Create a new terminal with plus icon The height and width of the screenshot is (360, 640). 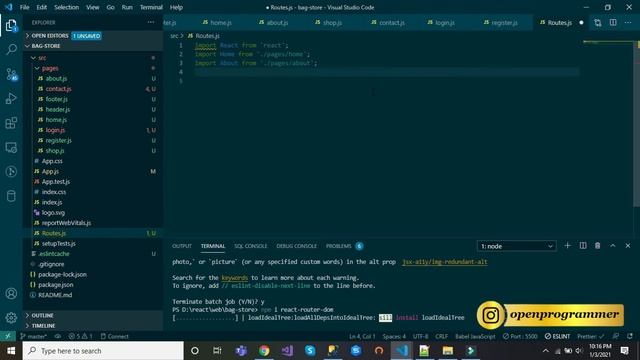coord(567,246)
